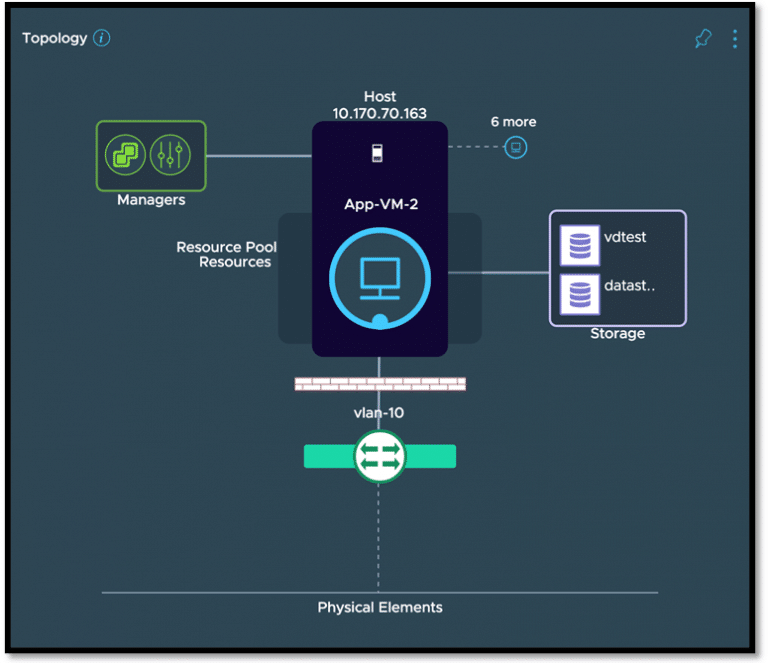Expand the 6 more VMs icon
The height and width of the screenshot is (663, 768).
click(516, 147)
